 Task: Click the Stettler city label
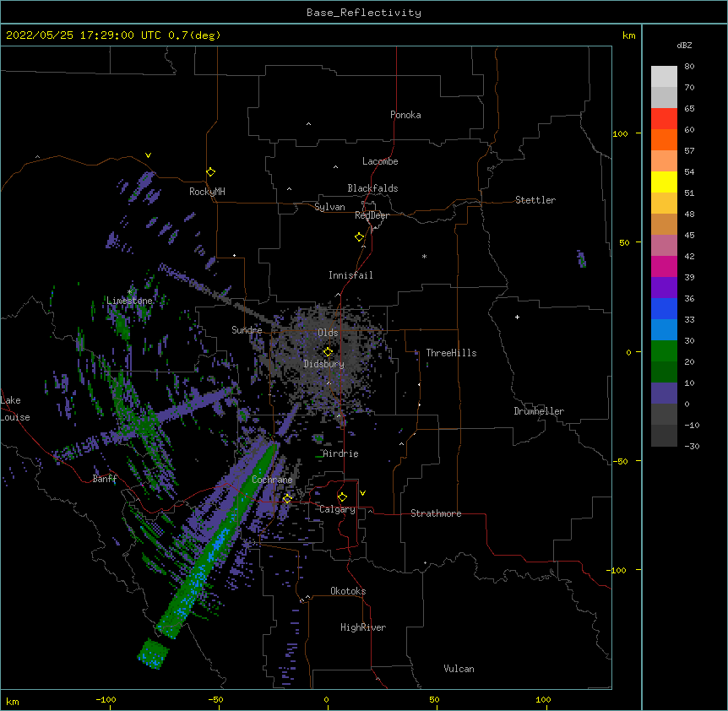click(535, 200)
